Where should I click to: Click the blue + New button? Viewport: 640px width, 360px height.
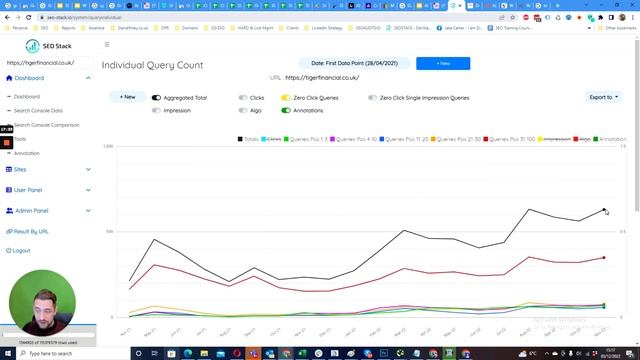click(x=443, y=63)
